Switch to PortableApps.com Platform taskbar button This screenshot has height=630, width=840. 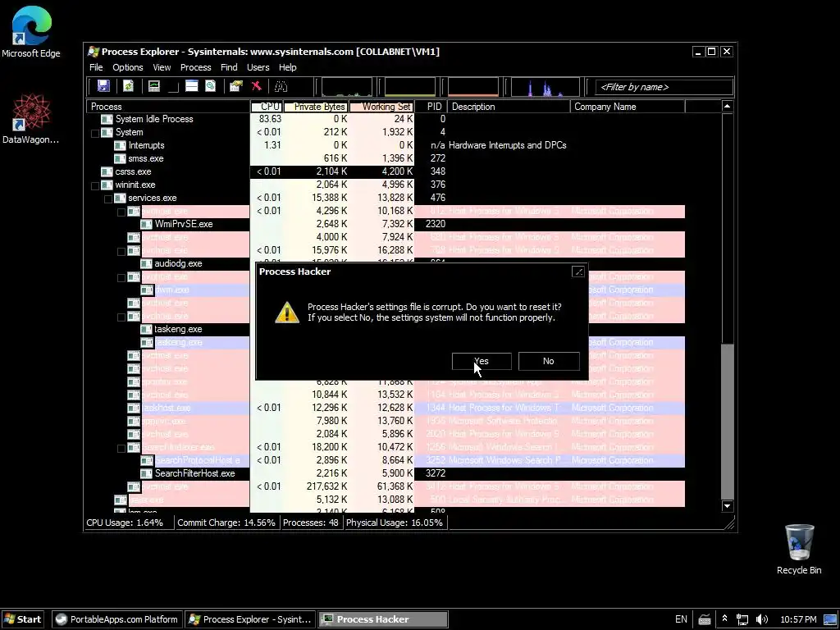point(117,619)
